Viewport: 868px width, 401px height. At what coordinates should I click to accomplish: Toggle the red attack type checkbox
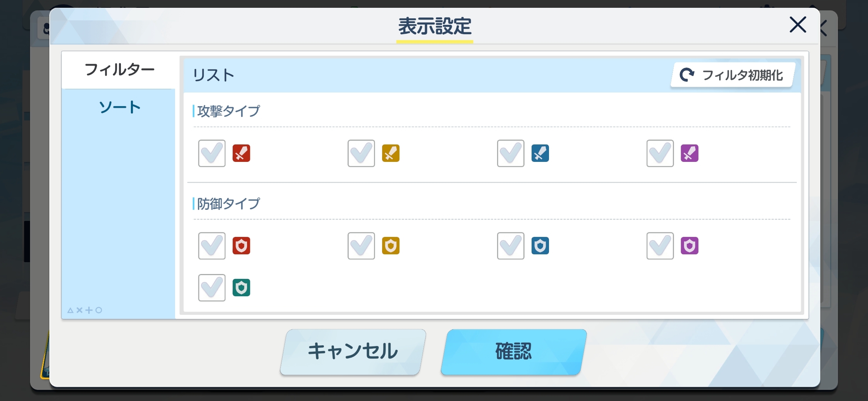(212, 153)
